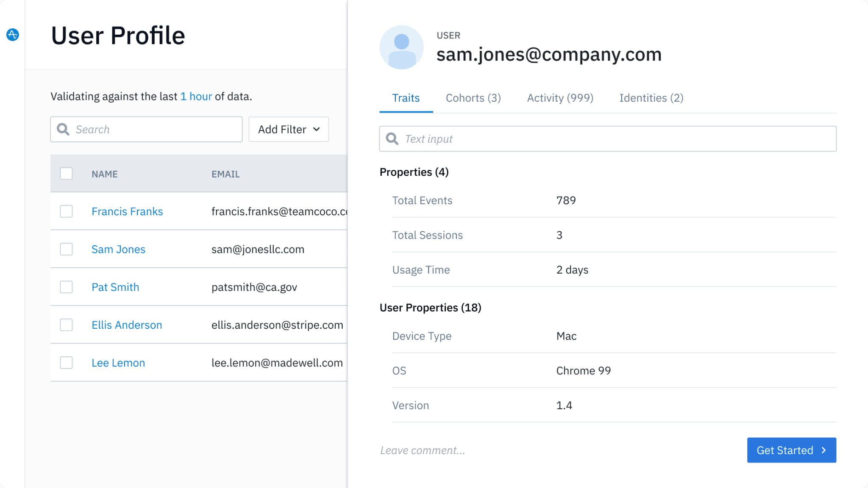The width and height of the screenshot is (868, 488).
Task: Check Lee Lemon's row checkbox
Action: [66, 363]
